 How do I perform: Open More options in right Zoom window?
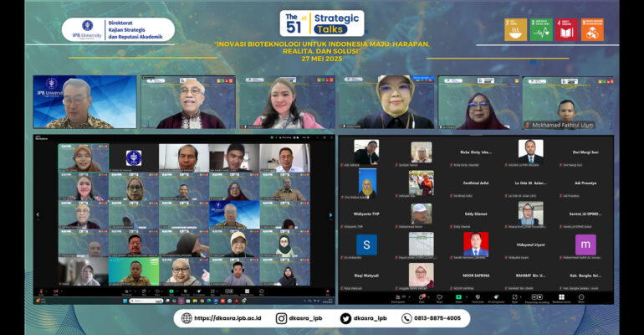pos(581,299)
